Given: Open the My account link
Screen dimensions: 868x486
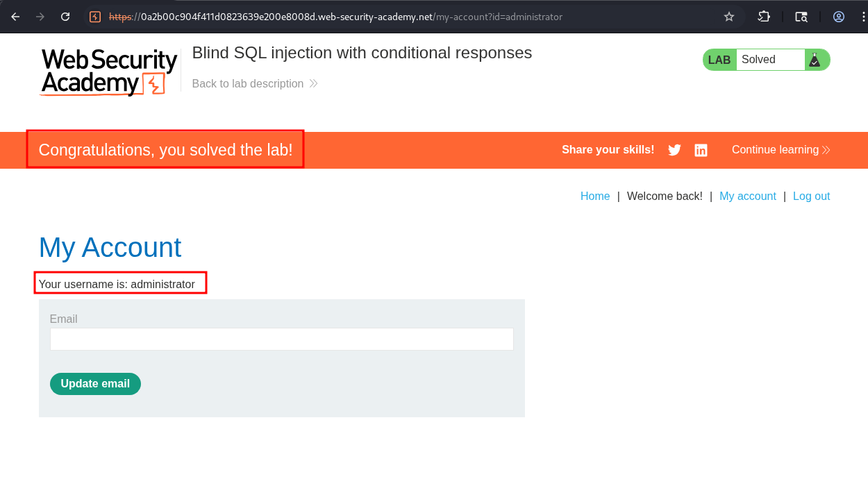Looking at the screenshot, I should click(747, 196).
